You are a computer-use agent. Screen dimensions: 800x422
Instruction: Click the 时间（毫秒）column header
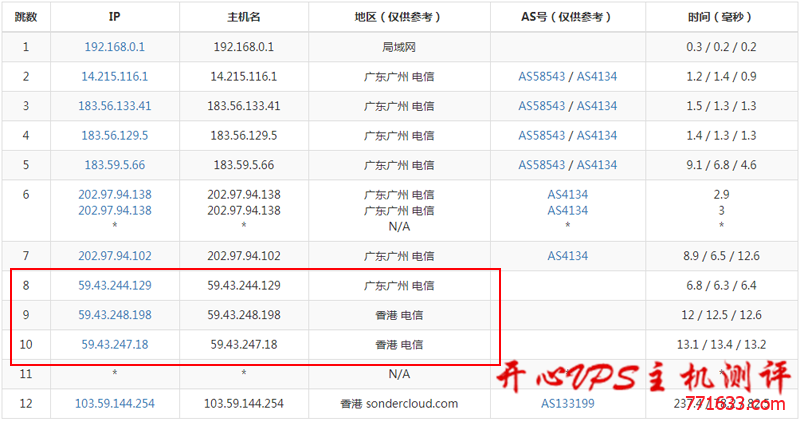coord(721,17)
